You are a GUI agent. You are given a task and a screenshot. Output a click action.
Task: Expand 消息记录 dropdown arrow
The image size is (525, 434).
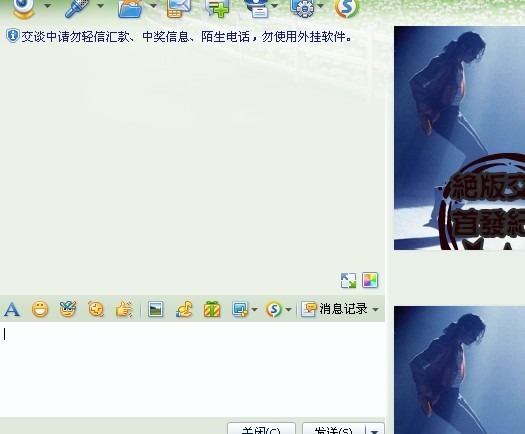click(376, 309)
